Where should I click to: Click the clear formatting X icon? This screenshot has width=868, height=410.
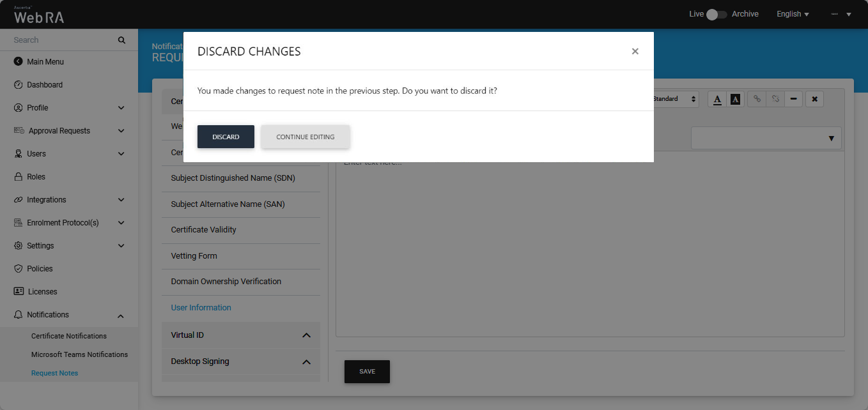point(814,99)
